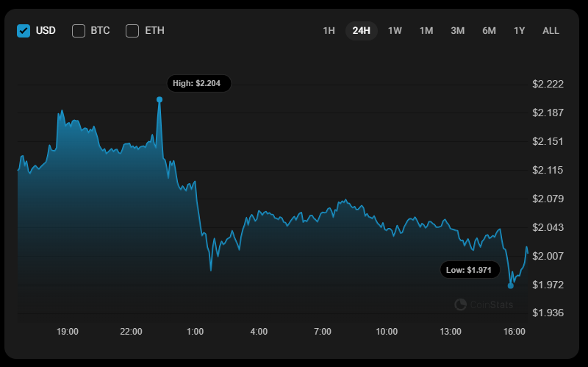Uncheck the USD currency checkbox

24,31
